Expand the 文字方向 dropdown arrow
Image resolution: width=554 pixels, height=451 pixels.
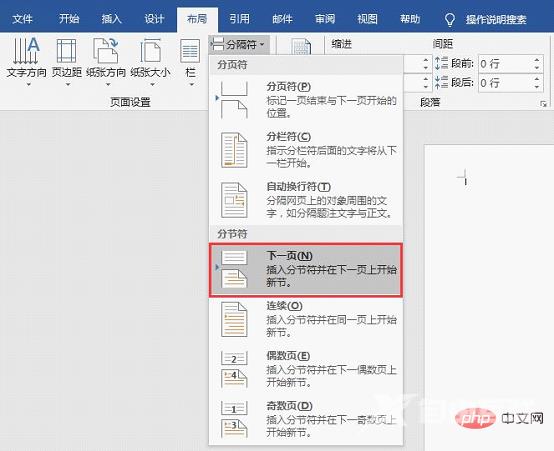(x=29, y=84)
